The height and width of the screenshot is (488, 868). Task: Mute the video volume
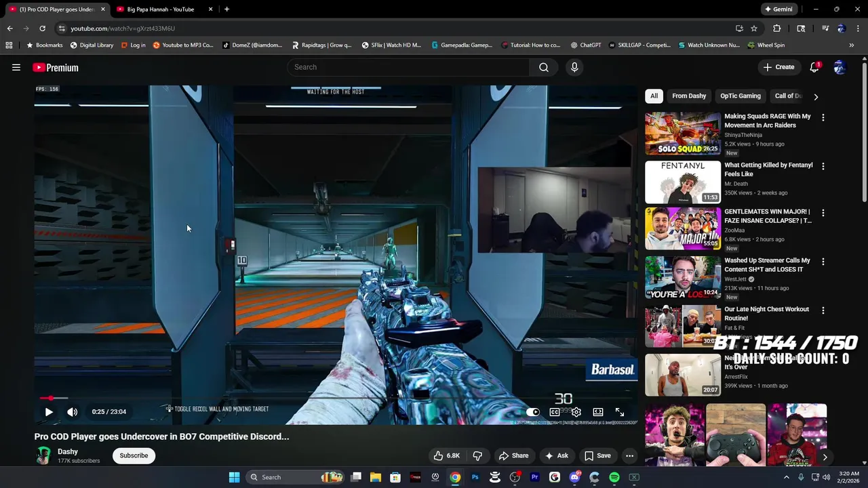(x=73, y=411)
